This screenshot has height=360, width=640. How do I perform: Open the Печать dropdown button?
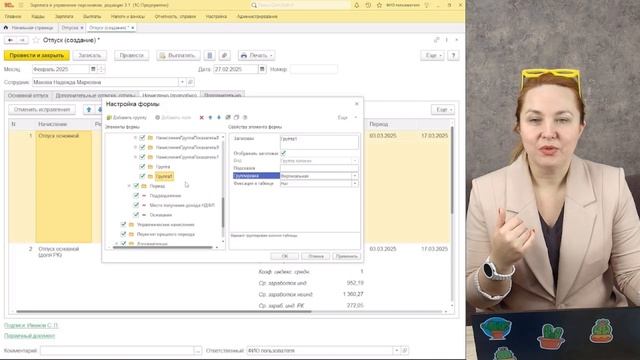click(x=257, y=56)
